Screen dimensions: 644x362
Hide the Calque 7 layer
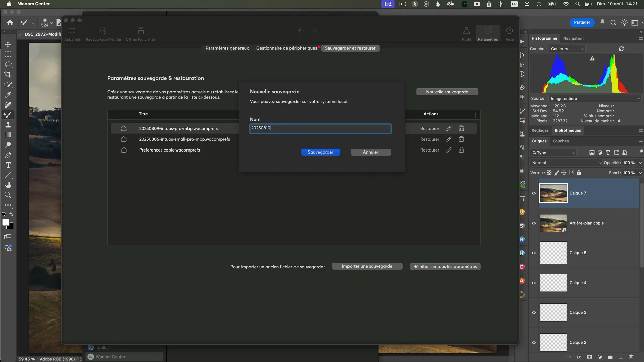coord(534,193)
